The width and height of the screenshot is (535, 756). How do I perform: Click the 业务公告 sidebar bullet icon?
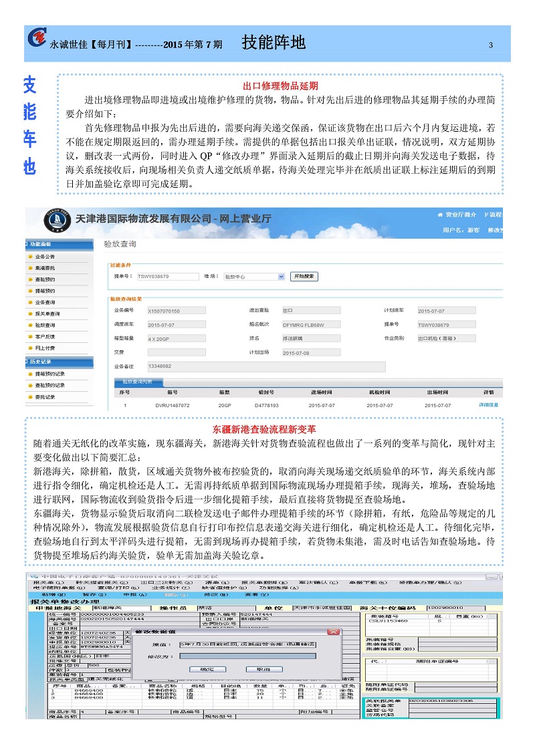[29, 257]
